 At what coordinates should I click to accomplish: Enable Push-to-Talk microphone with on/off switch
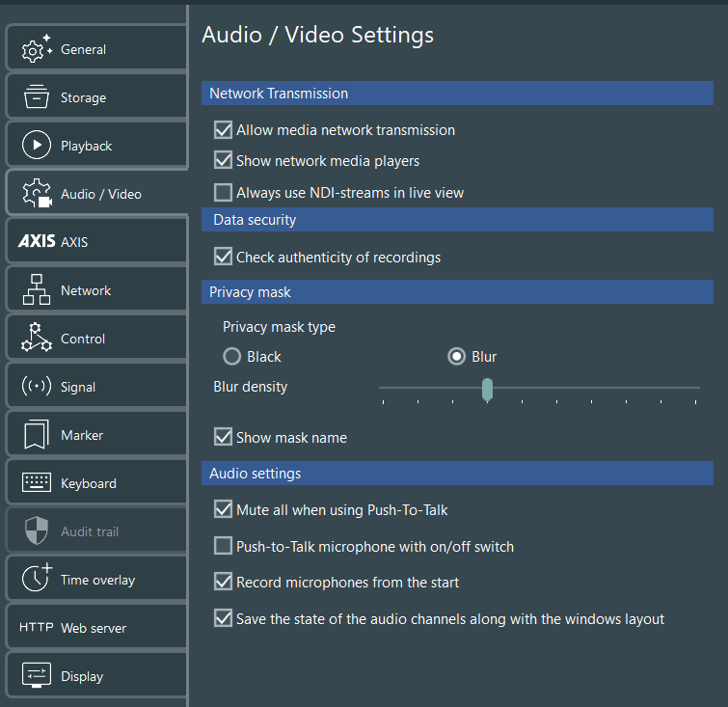[223, 547]
